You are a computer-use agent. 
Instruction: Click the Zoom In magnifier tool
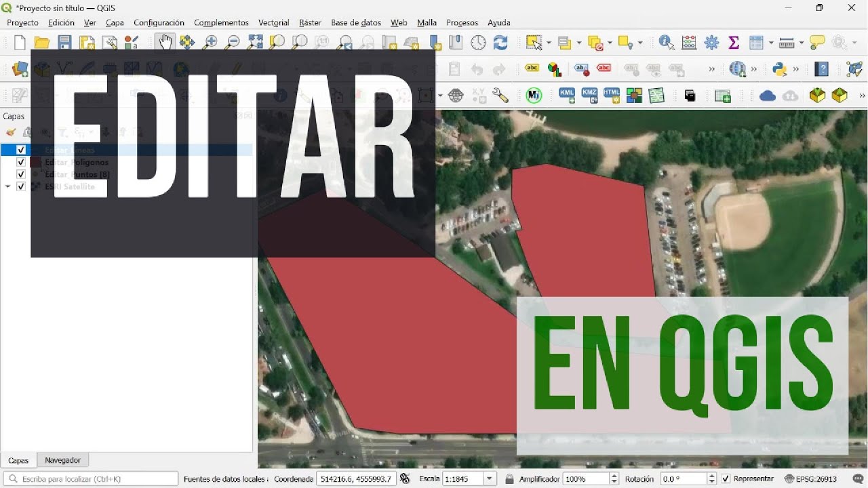pyautogui.click(x=210, y=42)
